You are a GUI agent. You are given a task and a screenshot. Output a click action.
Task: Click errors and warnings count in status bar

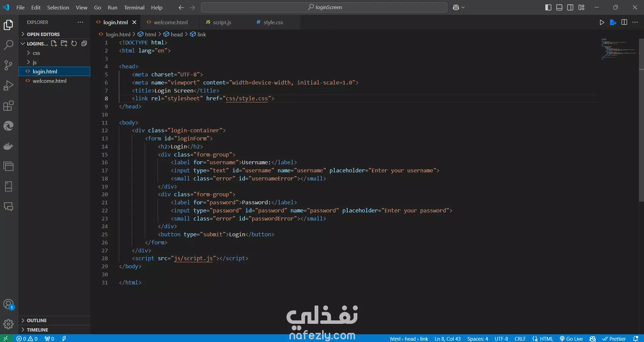click(27, 339)
